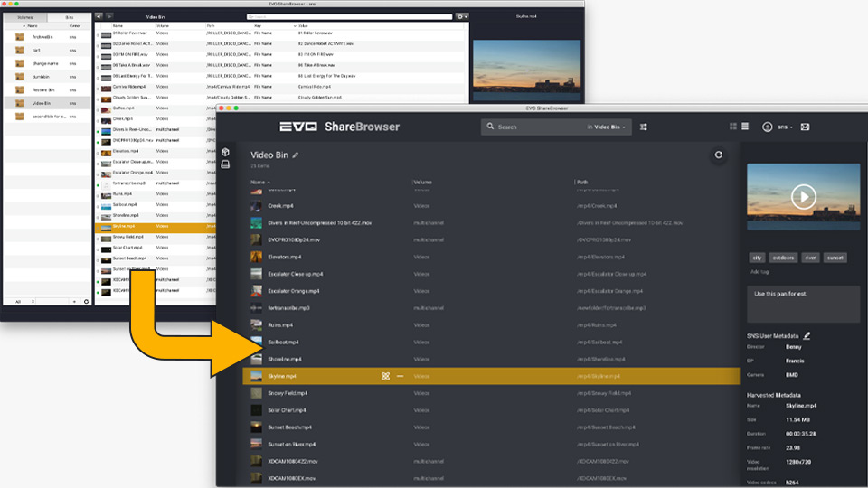Viewport: 868px width, 488px height.
Task: Add a bin with the plus button
Action: (x=74, y=302)
